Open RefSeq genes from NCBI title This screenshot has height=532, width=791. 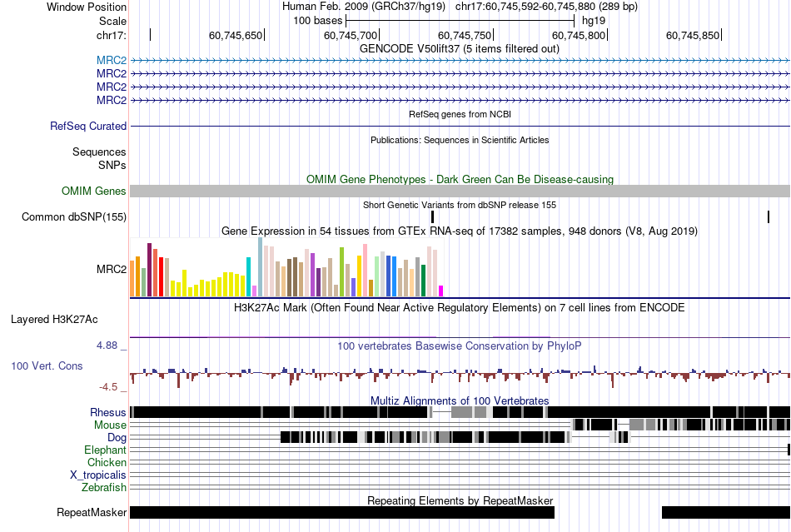(x=460, y=114)
